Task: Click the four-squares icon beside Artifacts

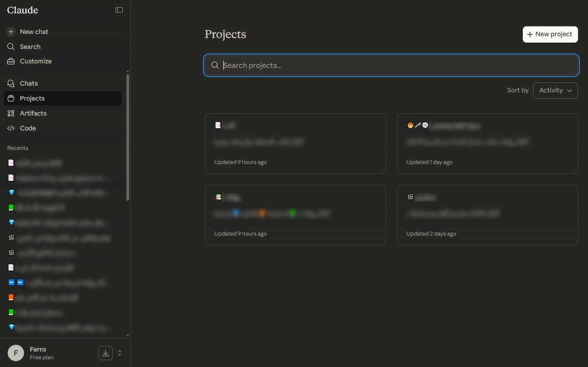Action: pyautogui.click(x=11, y=113)
